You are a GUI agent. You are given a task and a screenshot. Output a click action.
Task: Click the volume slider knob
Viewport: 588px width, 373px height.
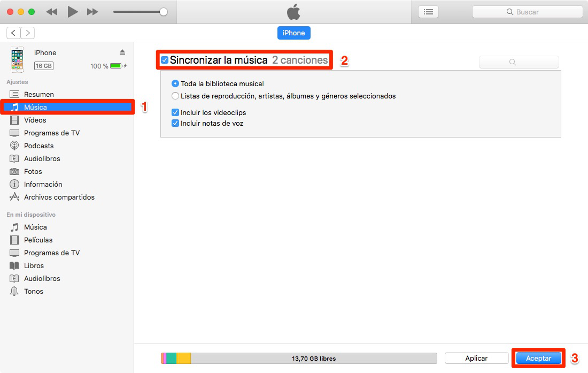point(164,12)
